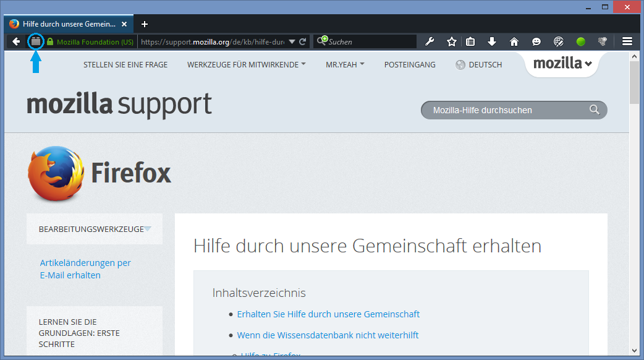Open the downloads arrow icon

tap(492, 41)
